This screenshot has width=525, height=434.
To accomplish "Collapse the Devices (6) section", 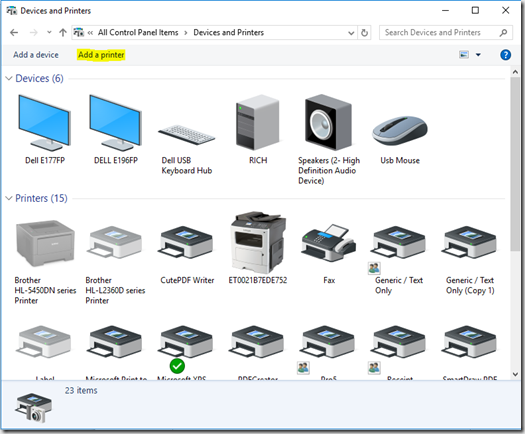I will [9, 78].
